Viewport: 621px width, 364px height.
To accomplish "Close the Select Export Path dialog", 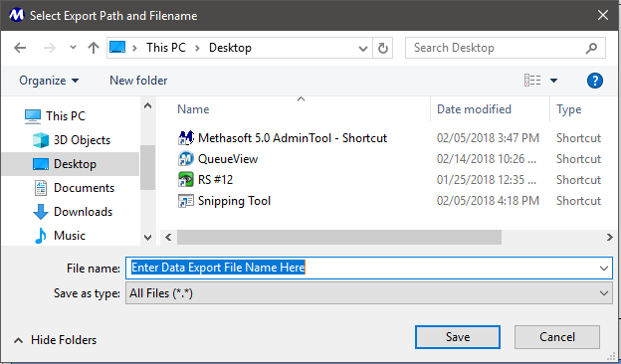I will pos(603,16).
